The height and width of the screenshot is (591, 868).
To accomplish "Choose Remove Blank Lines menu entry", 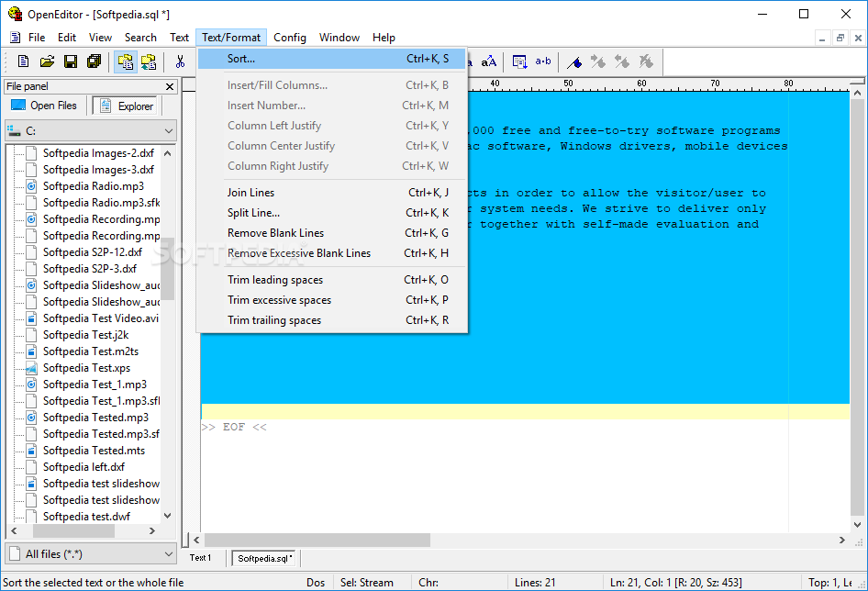I will [331, 233].
